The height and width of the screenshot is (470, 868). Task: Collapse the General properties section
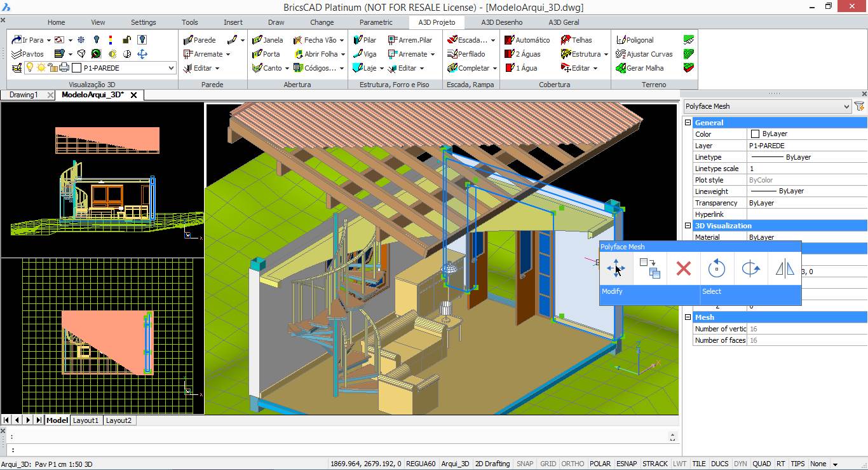tap(688, 123)
